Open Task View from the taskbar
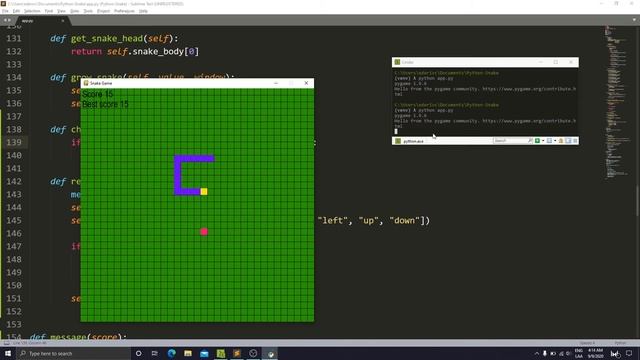The image size is (640, 360). [155, 353]
